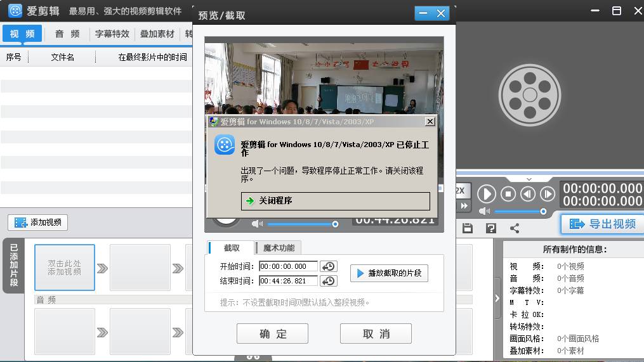Adjust the main player volume slider

[520, 211]
